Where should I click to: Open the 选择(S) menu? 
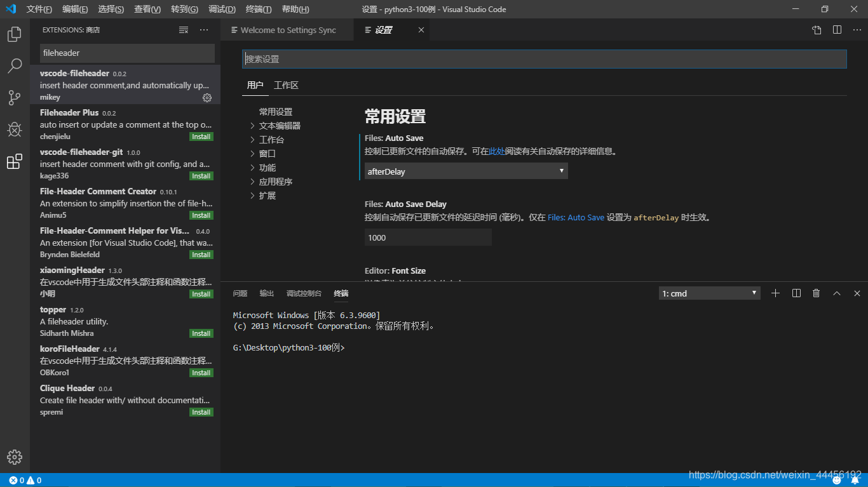[111, 9]
